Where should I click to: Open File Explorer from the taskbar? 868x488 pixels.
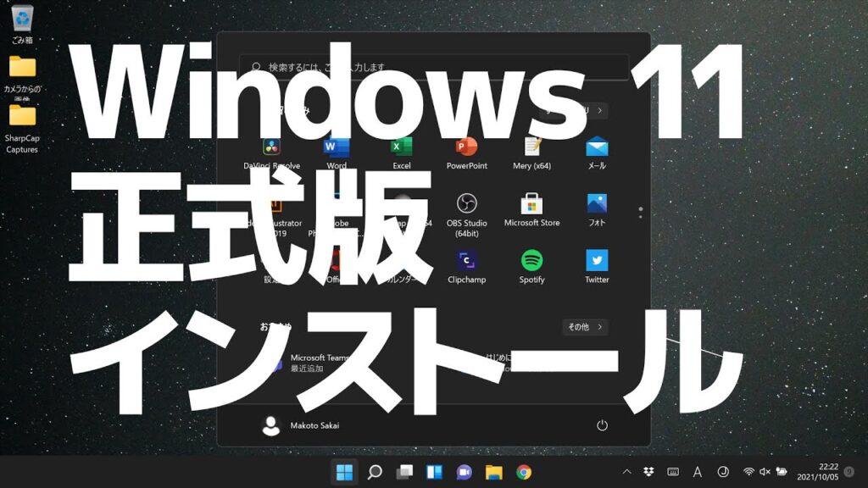pyautogui.click(x=494, y=472)
